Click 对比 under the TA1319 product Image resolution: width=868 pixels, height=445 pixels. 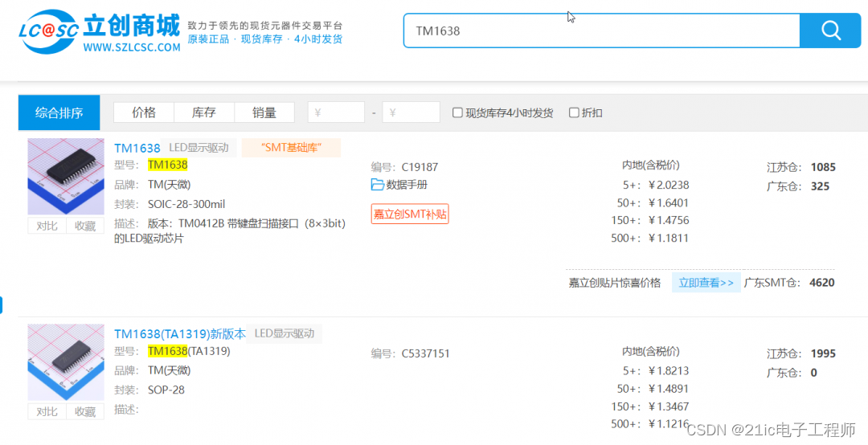click(47, 412)
